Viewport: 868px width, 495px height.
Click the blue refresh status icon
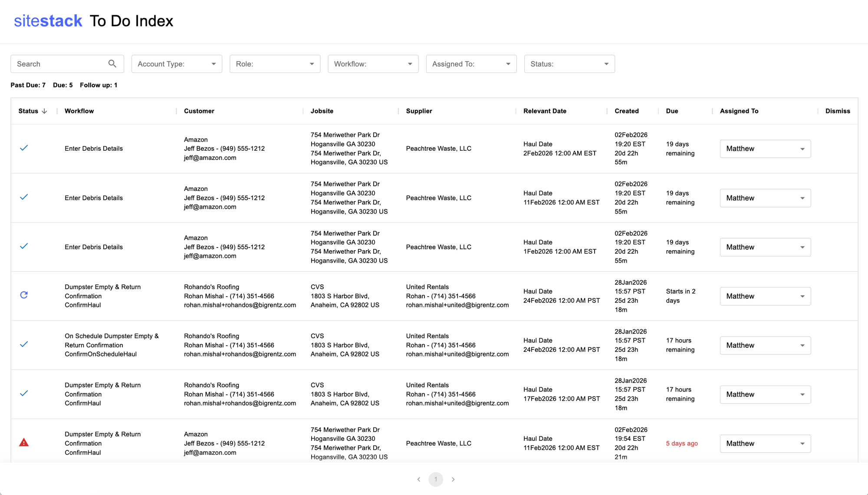(x=24, y=295)
